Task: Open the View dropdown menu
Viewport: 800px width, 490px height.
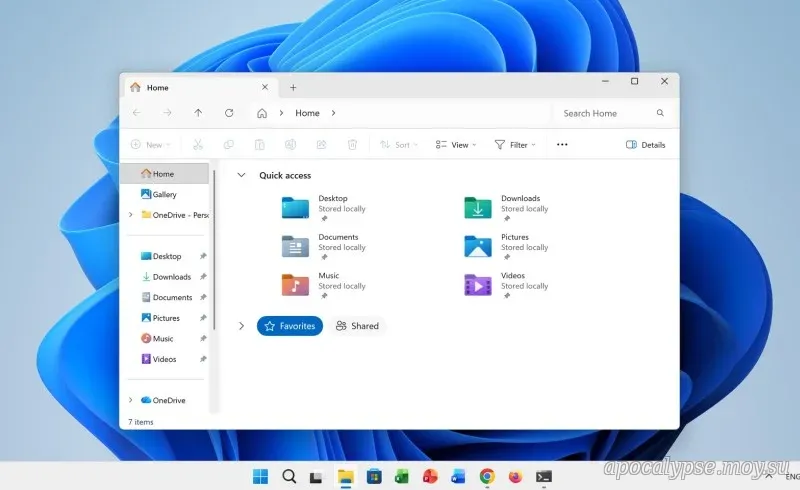Action: click(452, 145)
